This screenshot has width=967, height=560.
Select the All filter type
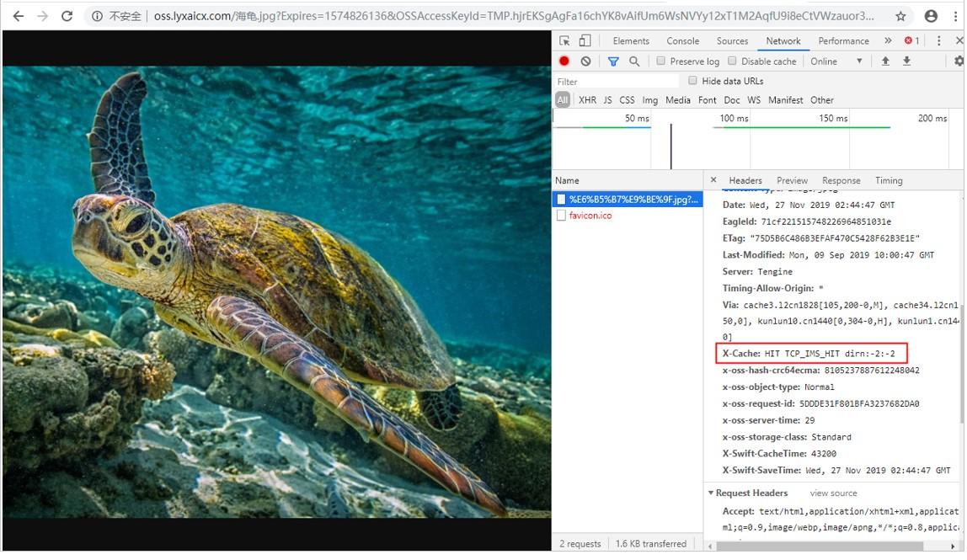point(563,100)
